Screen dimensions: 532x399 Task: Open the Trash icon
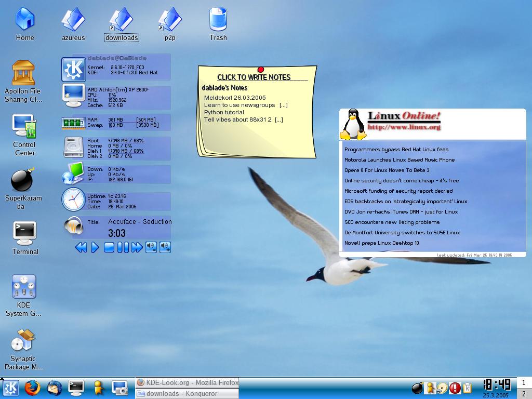tap(218, 24)
